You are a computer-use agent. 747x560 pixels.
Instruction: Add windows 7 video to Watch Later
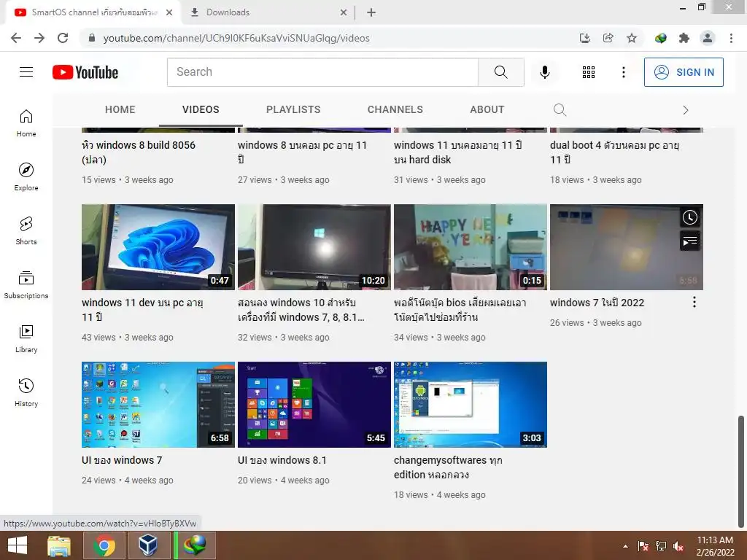click(690, 217)
